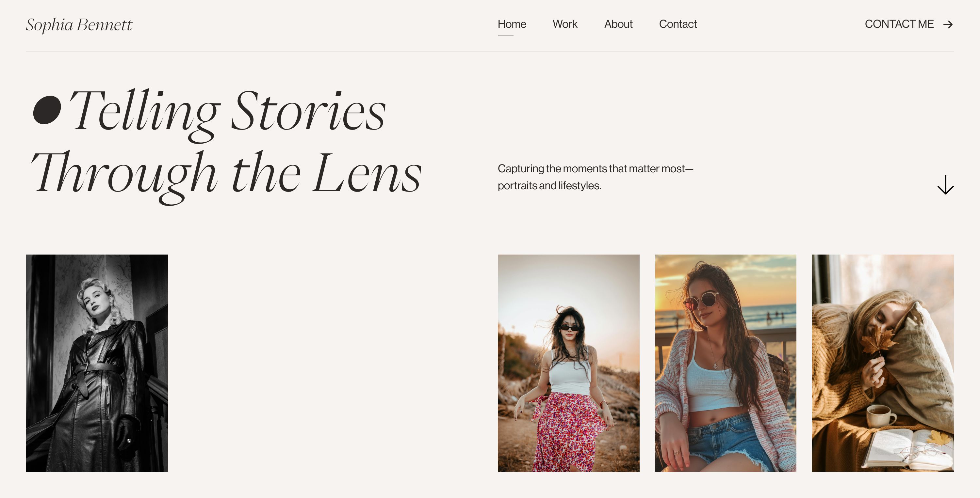Click the Capturing the moments tagline line
980x498 pixels.
point(595,168)
